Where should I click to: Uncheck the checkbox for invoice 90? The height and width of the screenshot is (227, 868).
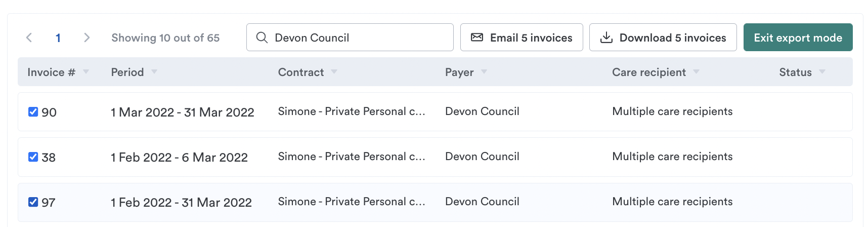click(x=33, y=112)
